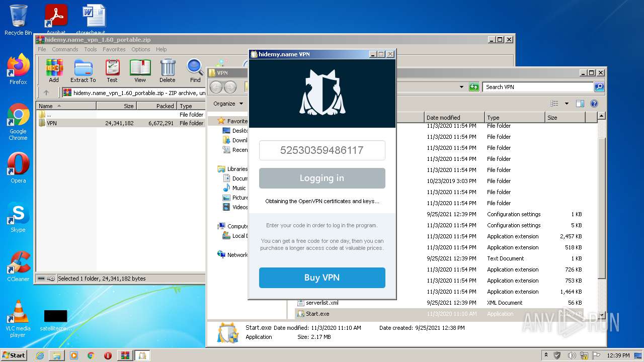Image resolution: width=644 pixels, height=362 pixels.
Task: Open Tools menu in WinRAR
Action: pos(91,49)
